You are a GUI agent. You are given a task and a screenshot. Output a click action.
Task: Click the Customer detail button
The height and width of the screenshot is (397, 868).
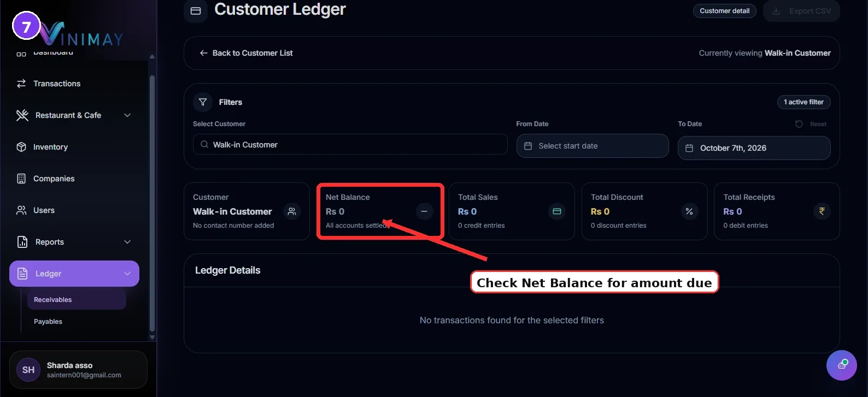[725, 11]
